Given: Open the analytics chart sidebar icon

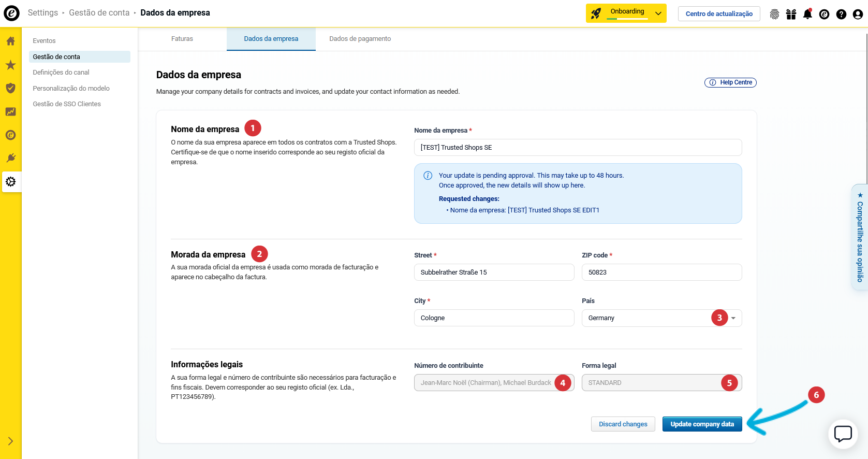Looking at the screenshot, I should (10, 112).
